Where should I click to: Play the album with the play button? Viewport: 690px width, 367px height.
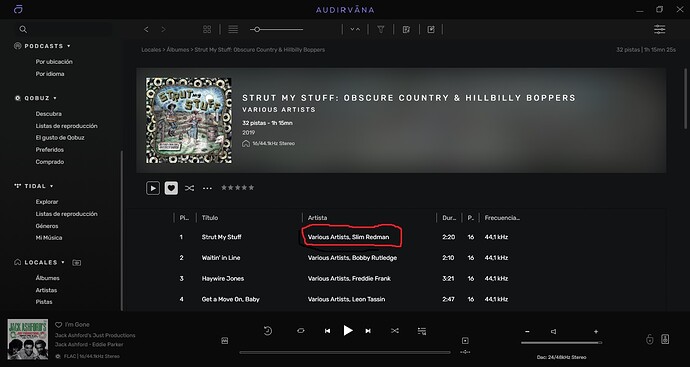click(x=153, y=188)
